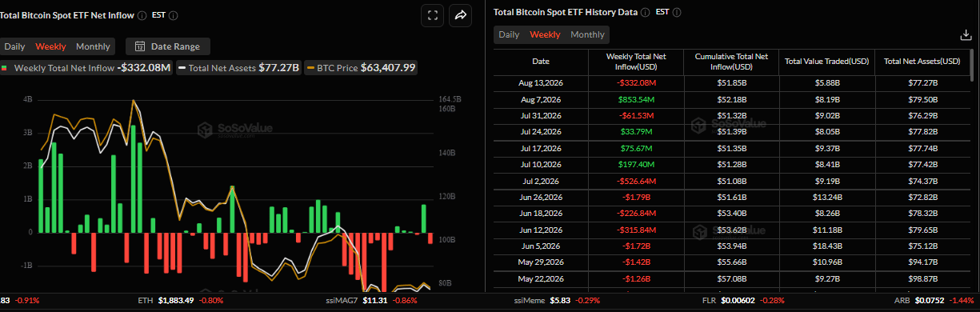Click the -$1.72B inflow cell

(x=637, y=246)
